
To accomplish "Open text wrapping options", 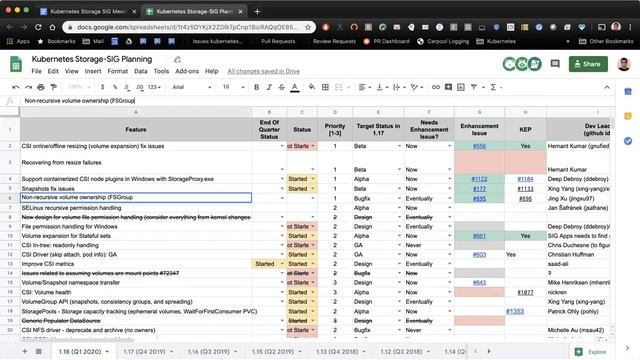I will pos(398,87).
